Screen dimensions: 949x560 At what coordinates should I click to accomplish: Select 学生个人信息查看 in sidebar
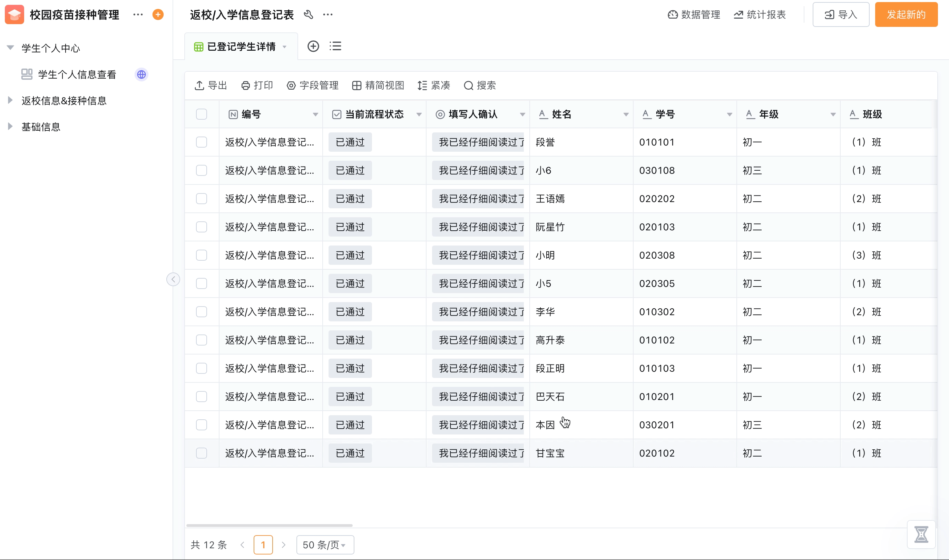(77, 74)
